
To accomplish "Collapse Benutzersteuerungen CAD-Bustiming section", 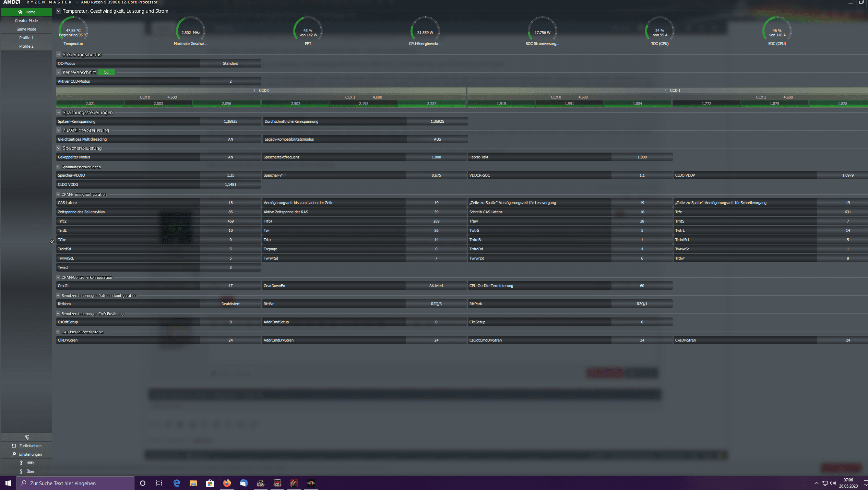I will (58, 314).
